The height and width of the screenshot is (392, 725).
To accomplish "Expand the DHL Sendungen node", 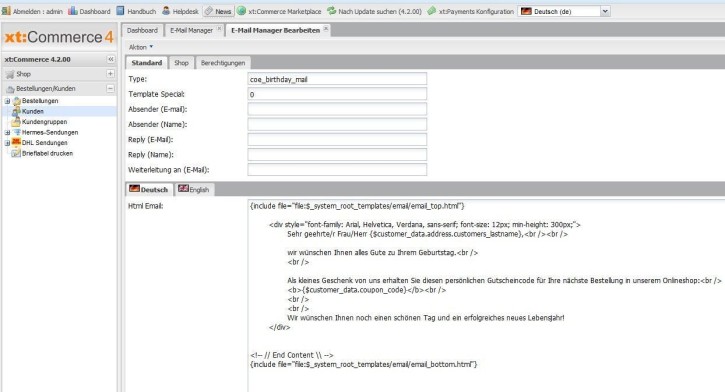I will 7,143.
